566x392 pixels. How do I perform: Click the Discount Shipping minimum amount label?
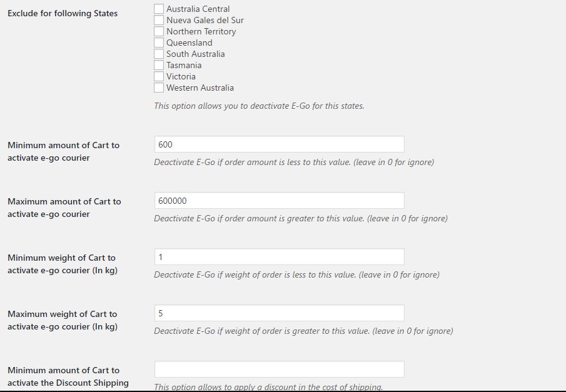(x=68, y=376)
